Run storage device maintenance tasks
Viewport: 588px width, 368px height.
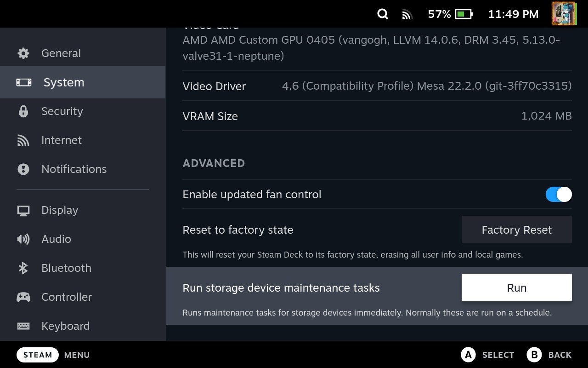(516, 287)
